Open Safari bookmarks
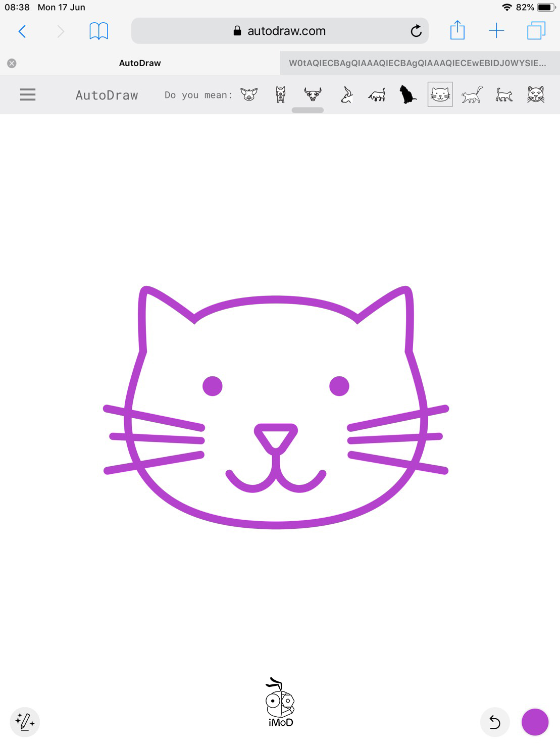 [x=98, y=31]
